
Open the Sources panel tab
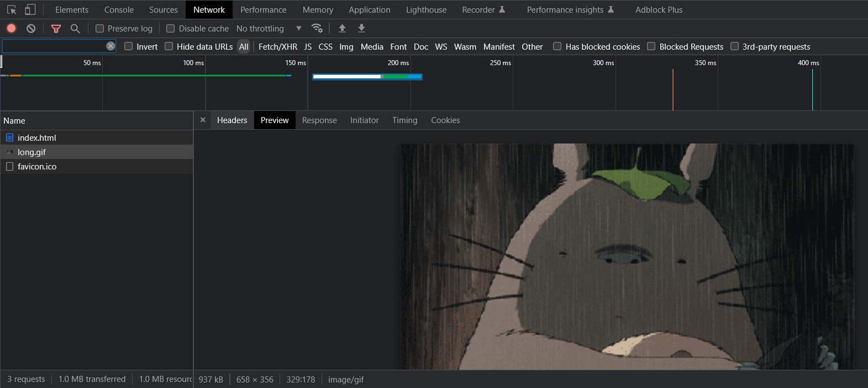[164, 9]
